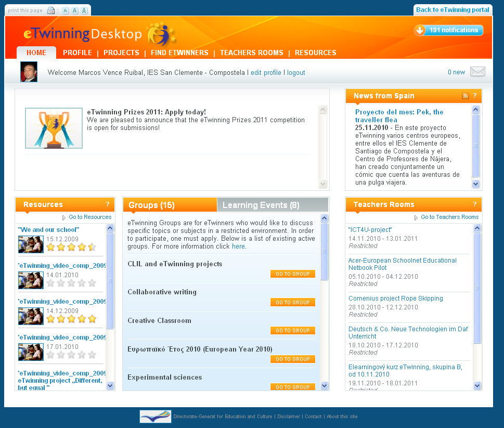This screenshot has height=428, width=504.
Task: Click the trophy image for eTwinning Prizes
Action: coord(54,128)
